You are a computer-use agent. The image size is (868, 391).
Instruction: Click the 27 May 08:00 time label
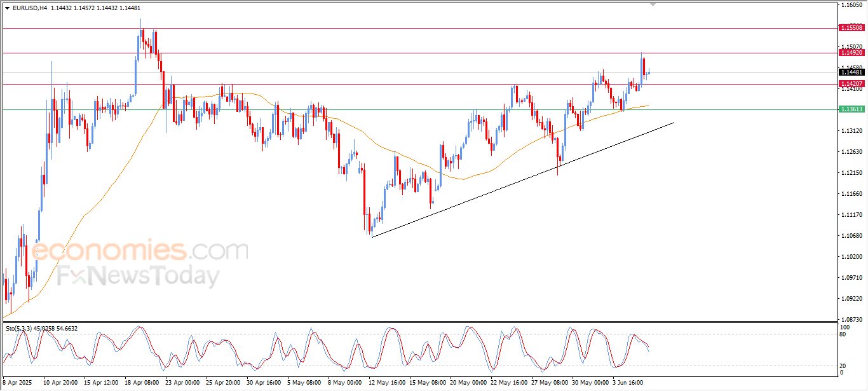click(548, 383)
